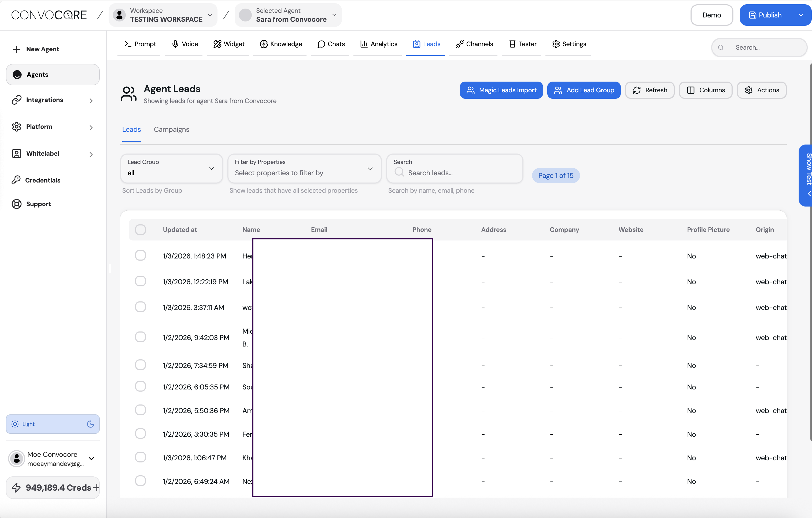The width and height of the screenshot is (812, 518).
Task: Open the Publish button dropdown arrow
Action: click(800, 15)
